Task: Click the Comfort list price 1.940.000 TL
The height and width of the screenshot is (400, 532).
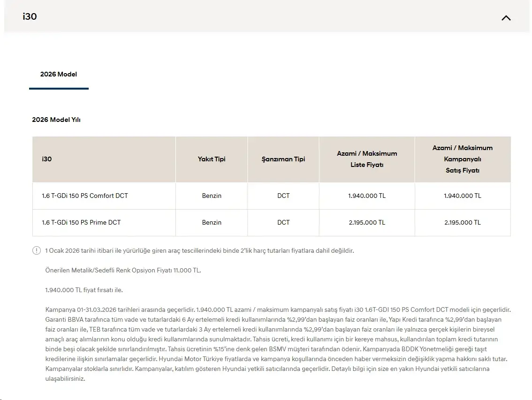Action: pos(367,196)
